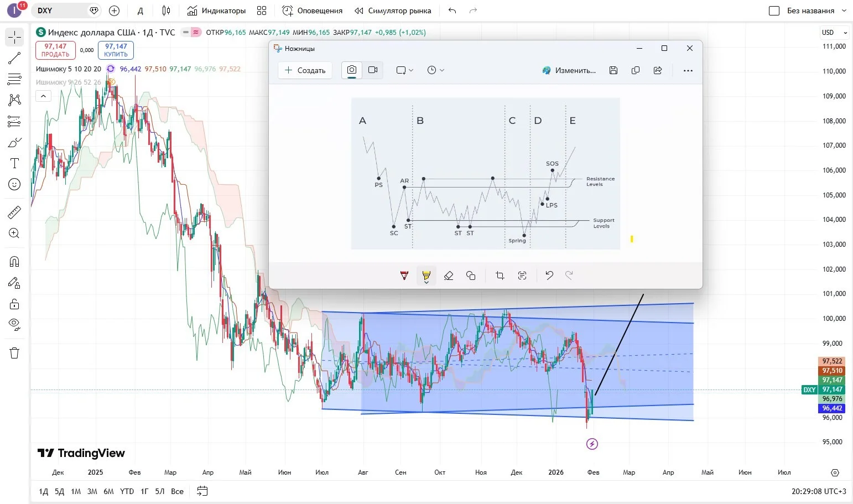
Task: Switch Ножницы to screenshot camera mode
Action: (352, 70)
